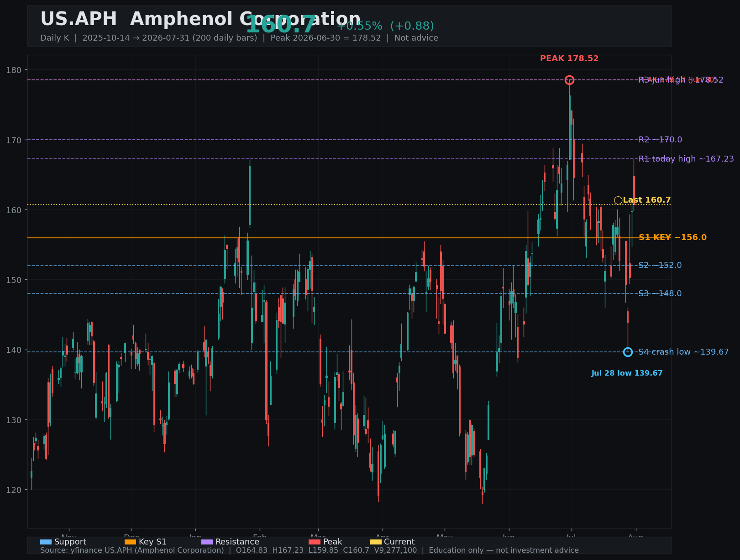Click the 'Resistance' legend label
The width and height of the screenshot is (740, 560).
[x=237, y=542]
